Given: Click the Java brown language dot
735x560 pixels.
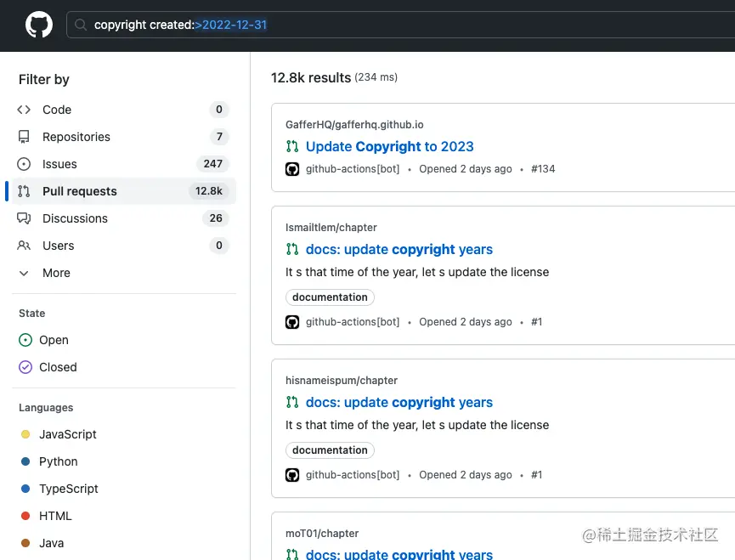Looking at the screenshot, I should 25,543.
